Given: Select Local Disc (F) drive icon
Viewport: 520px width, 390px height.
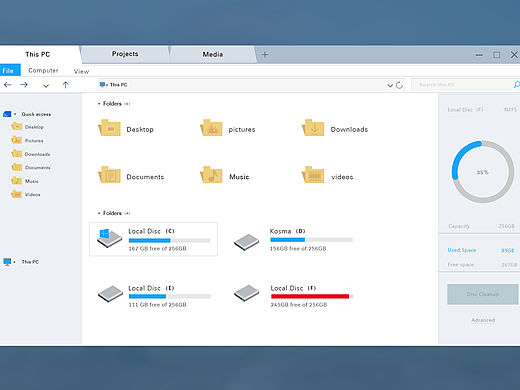Looking at the screenshot, I should point(246,293).
